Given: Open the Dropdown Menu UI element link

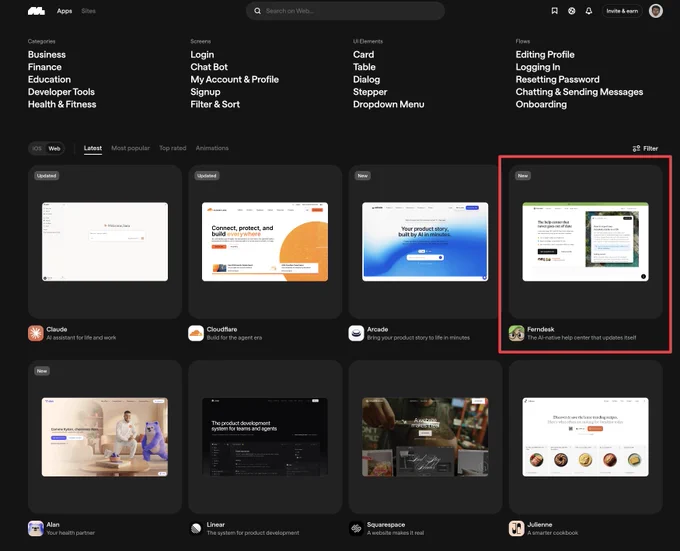Looking at the screenshot, I should click(389, 104).
